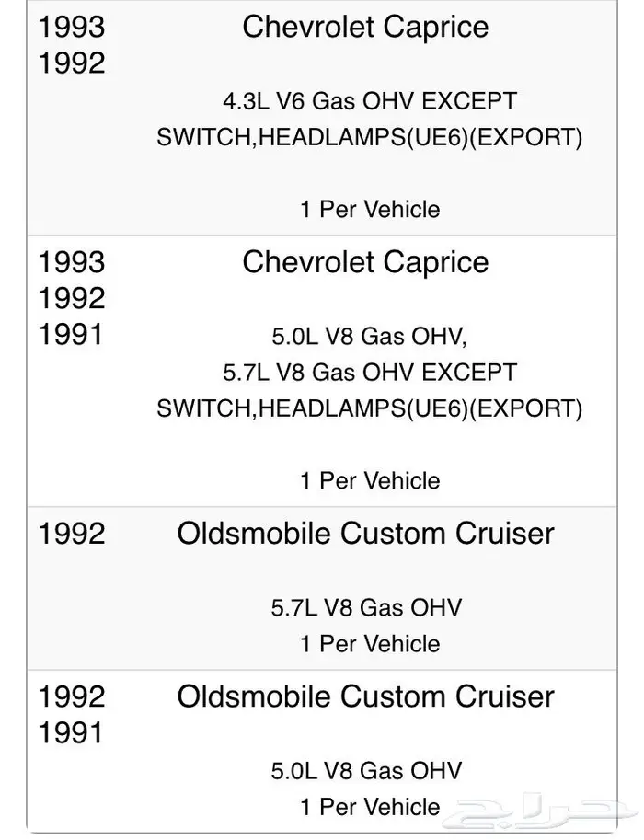Click 1 Per Vehicle under 5.7L Oldsmobile
Viewport: 644px width, 840px height.
[370, 644]
